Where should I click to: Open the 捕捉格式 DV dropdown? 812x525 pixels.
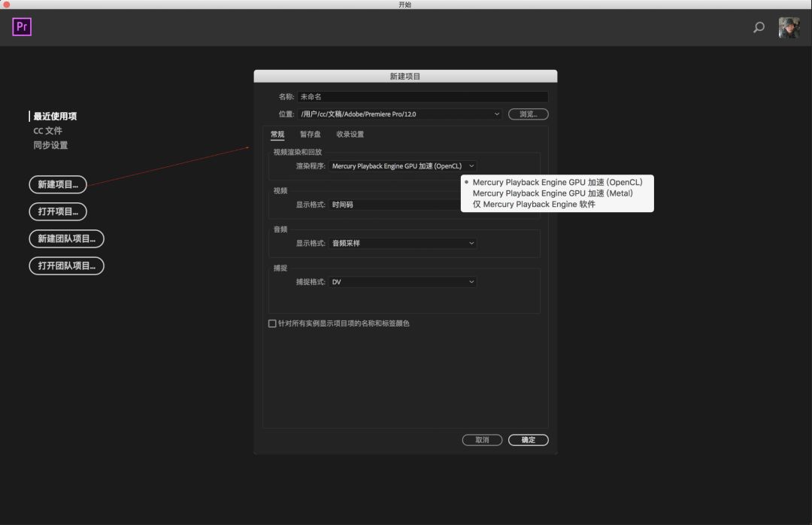402,282
